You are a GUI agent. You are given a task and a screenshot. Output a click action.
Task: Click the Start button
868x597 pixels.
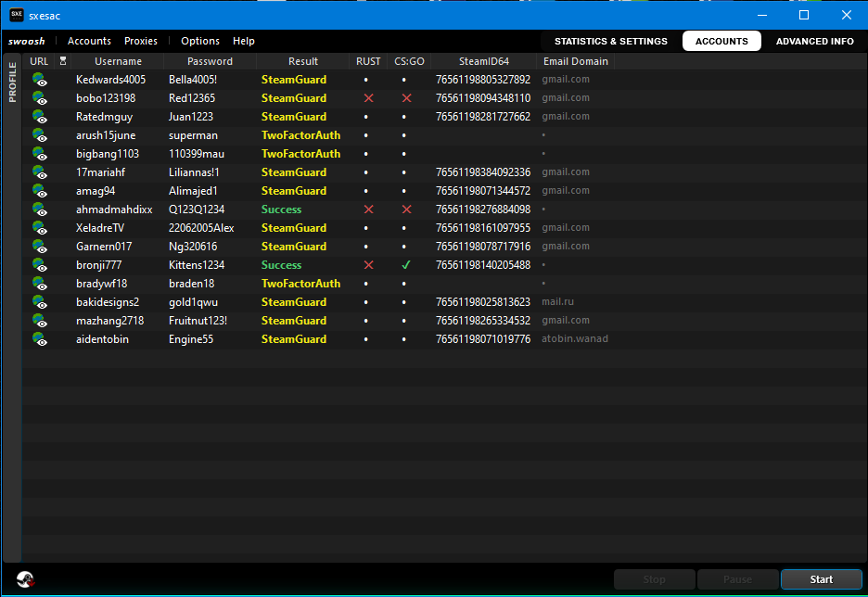[821, 579]
